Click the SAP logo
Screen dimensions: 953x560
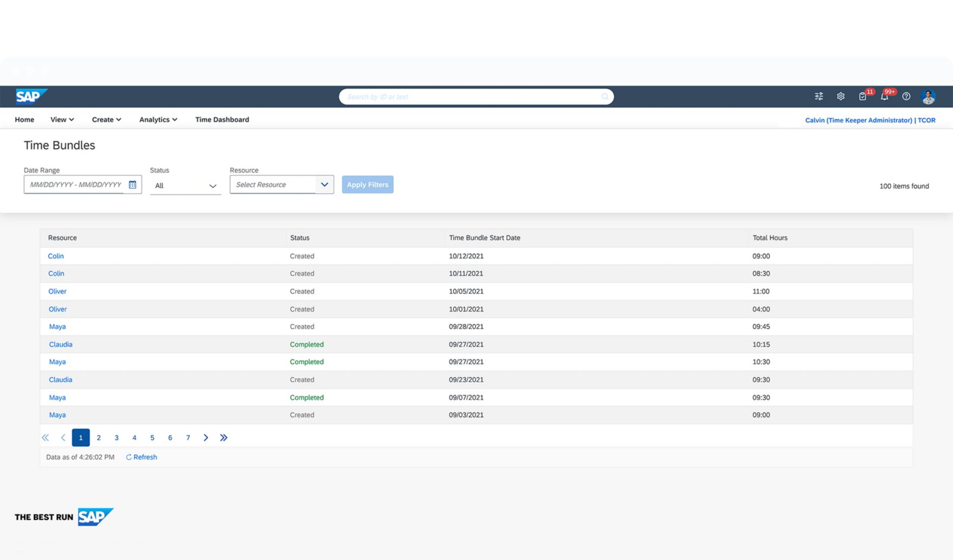coord(30,96)
